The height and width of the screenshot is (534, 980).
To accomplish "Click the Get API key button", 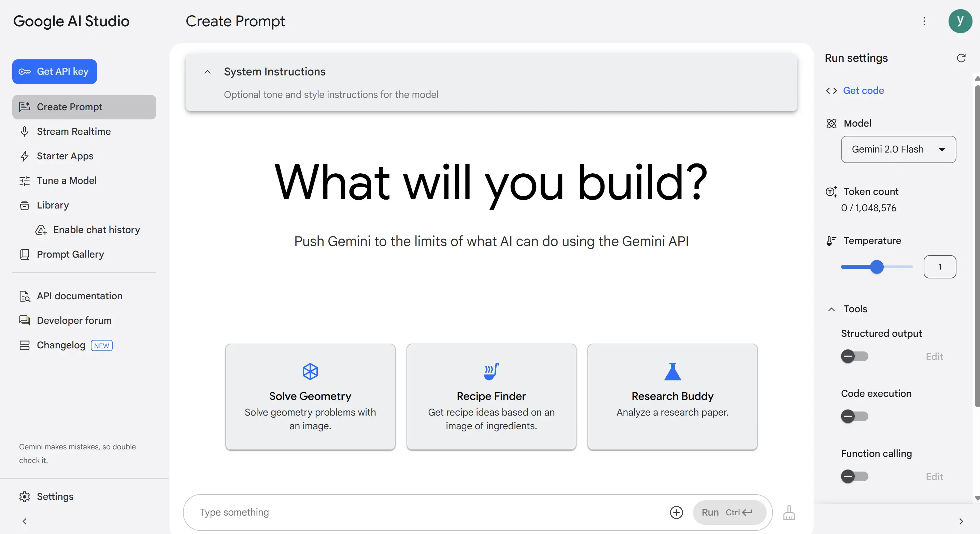I will [54, 72].
